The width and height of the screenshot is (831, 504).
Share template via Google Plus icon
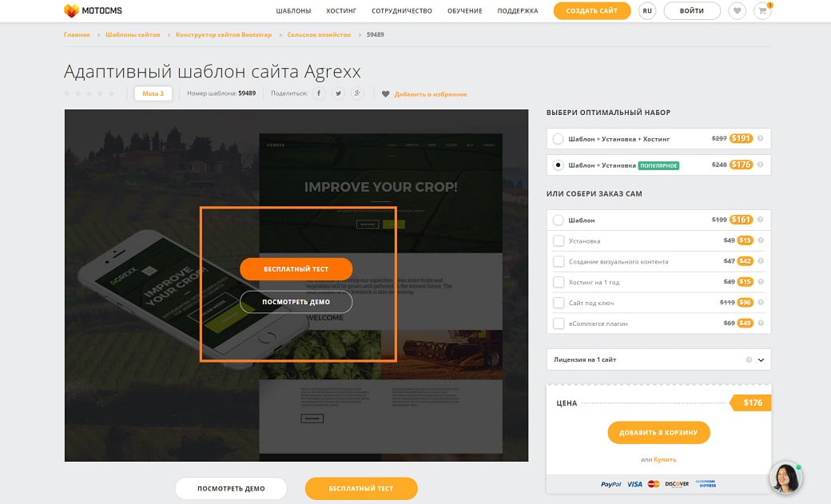[x=358, y=93]
